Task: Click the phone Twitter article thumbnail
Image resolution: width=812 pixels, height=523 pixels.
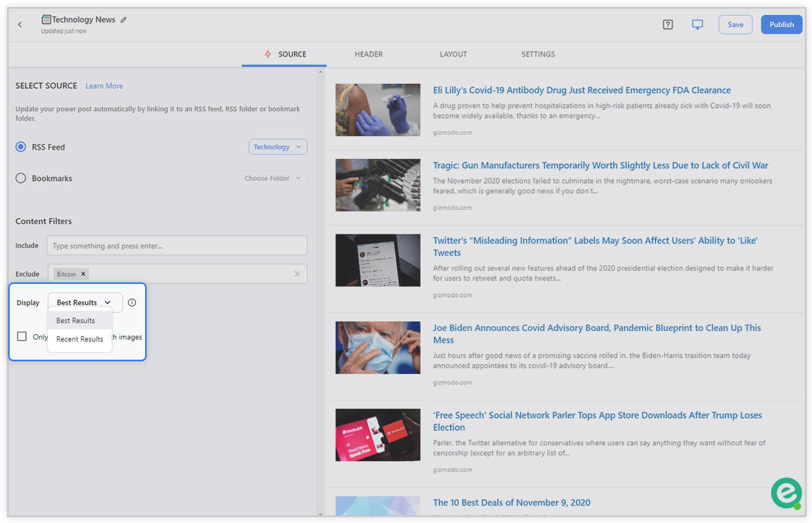Action: coord(378,260)
